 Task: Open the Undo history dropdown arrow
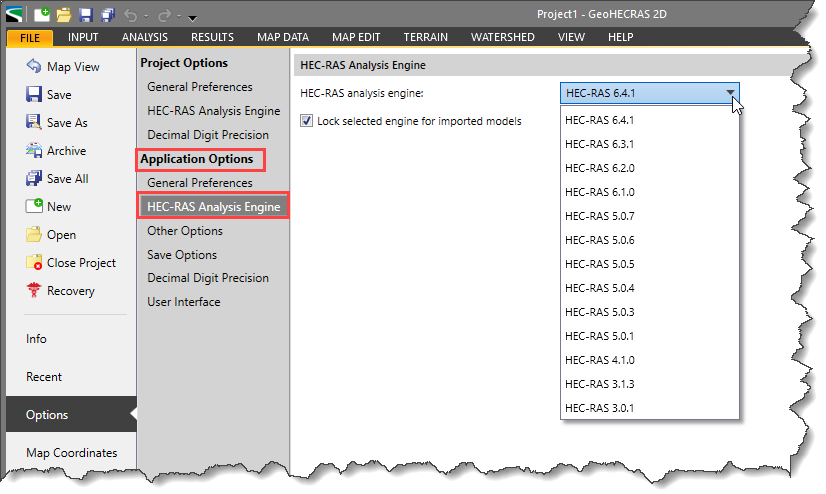pos(146,16)
